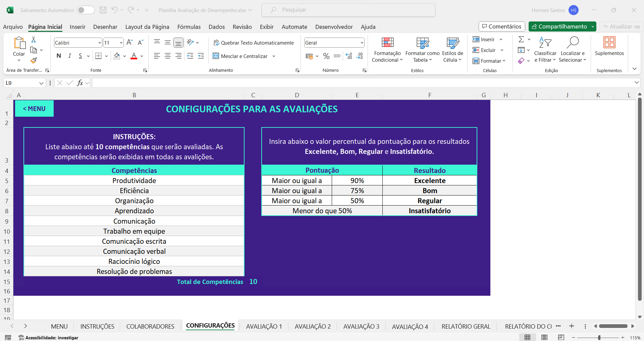Click AutoSum sigma icon

click(x=521, y=40)
